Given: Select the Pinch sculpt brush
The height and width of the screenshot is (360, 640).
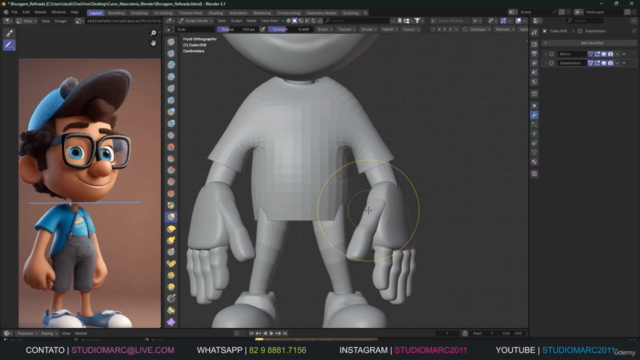Looking at the screenshot, I should pos(171,205).
